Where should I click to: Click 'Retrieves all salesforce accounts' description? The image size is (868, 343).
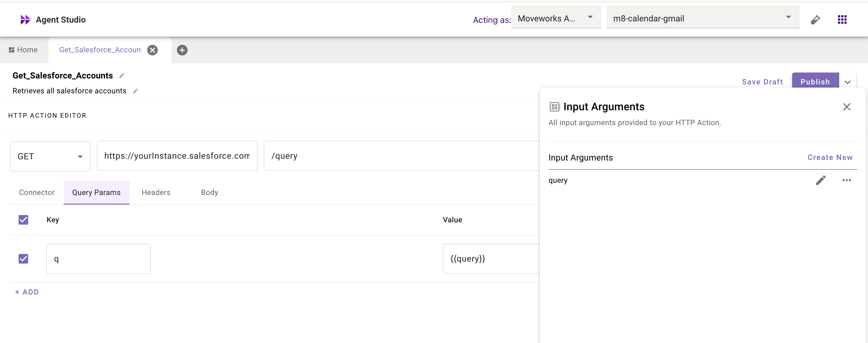click(69, 91)
